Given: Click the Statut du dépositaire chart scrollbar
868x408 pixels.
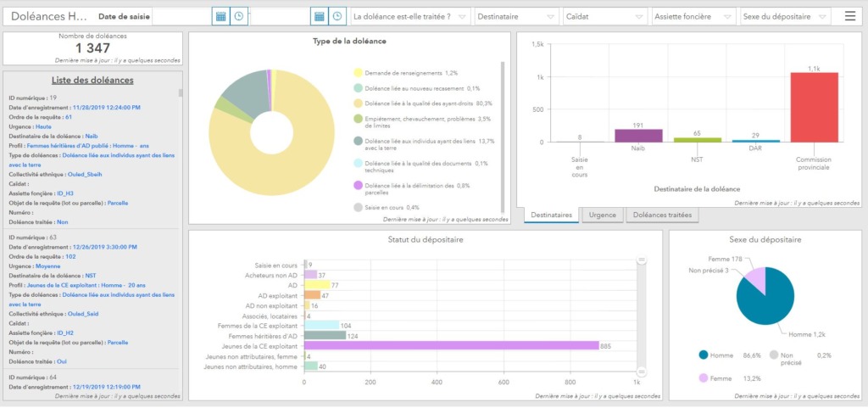Looking at the screenshot, I should tap(642, 316).
